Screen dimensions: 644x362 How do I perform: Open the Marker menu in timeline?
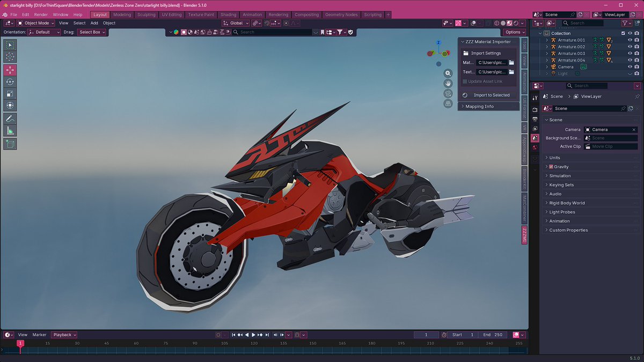pyautogui.click(x=39, y=335)
